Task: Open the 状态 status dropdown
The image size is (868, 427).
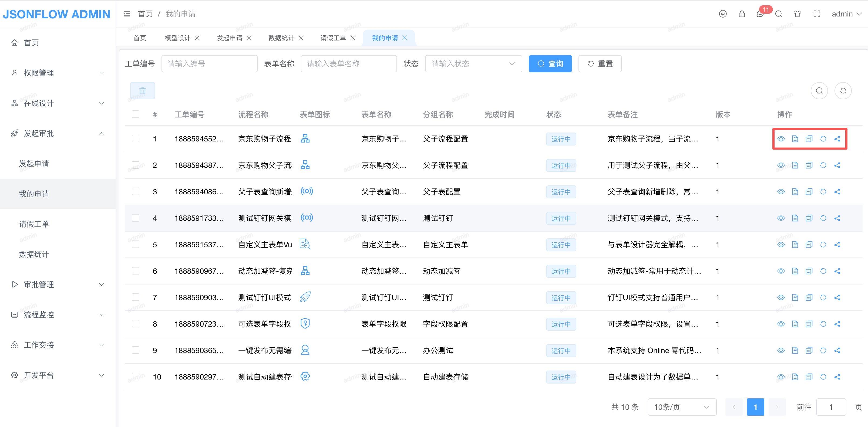Action: (473, 64)
